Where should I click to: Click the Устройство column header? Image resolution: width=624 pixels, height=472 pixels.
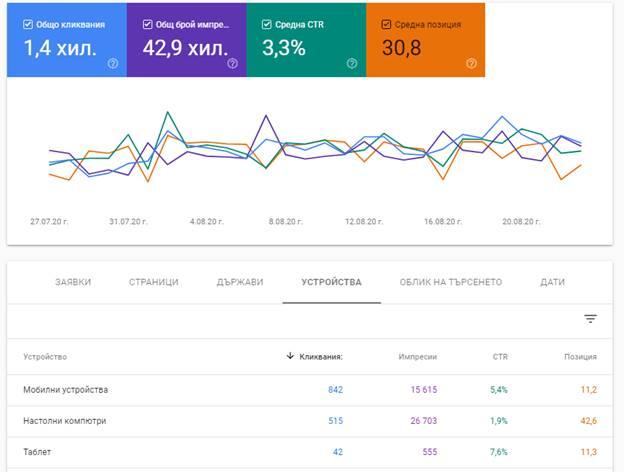45,357
